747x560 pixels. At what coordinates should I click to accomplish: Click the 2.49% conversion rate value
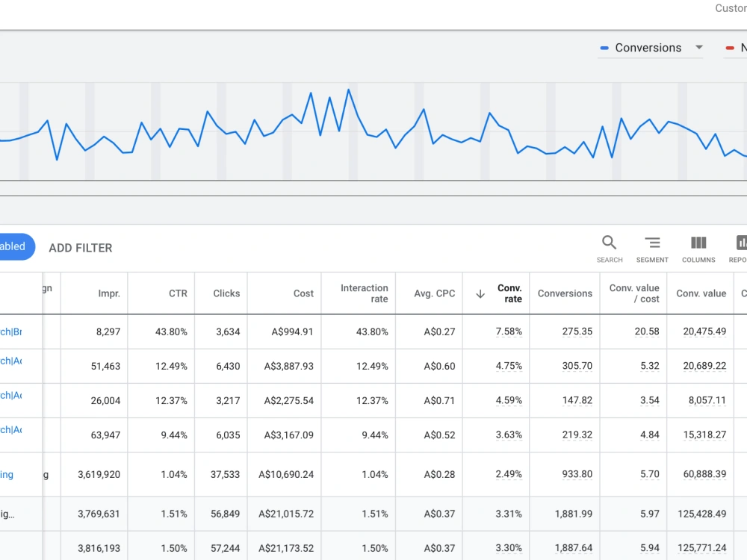coord(509,474)
